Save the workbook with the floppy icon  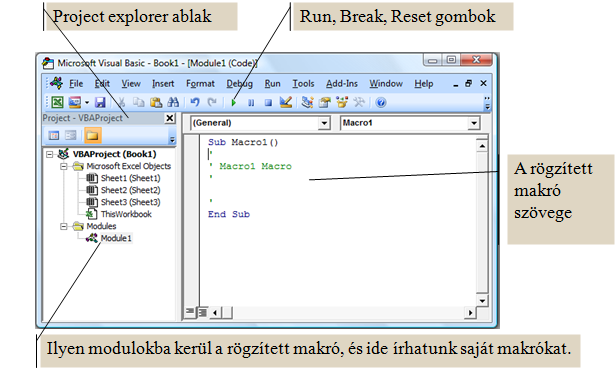tap(100, 102)
